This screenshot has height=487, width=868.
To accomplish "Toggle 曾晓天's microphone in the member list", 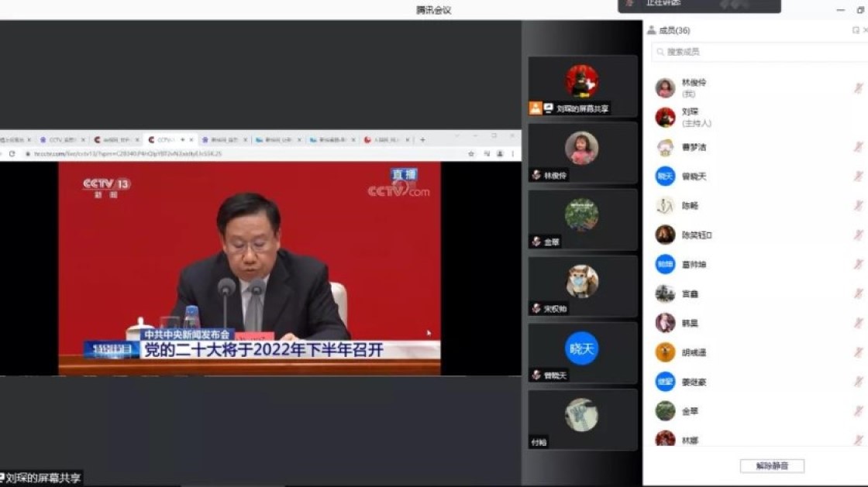I will click(859, 176).
